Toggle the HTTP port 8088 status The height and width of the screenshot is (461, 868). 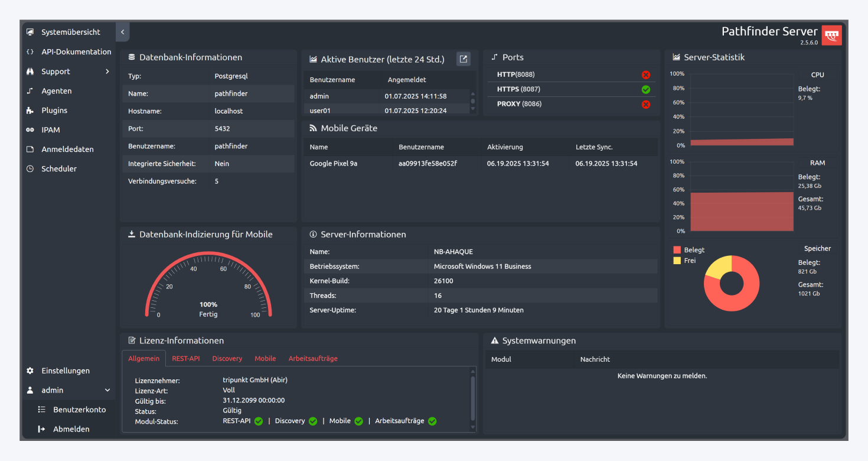pos(646,74)
